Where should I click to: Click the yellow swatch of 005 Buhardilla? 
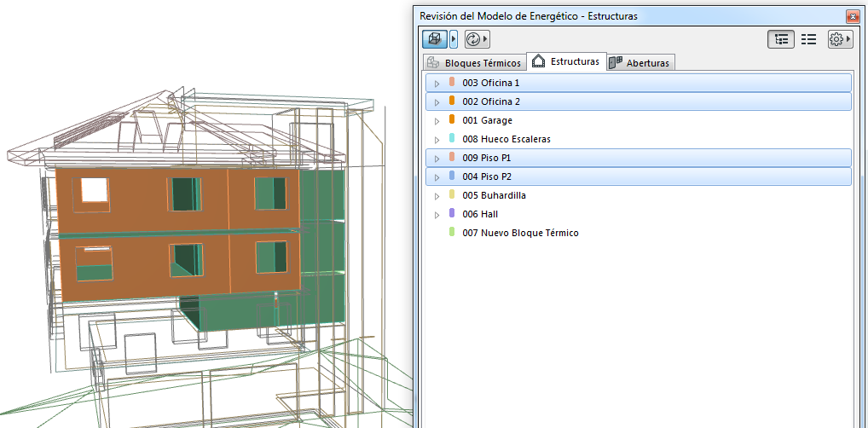click(x=452, y=194)
